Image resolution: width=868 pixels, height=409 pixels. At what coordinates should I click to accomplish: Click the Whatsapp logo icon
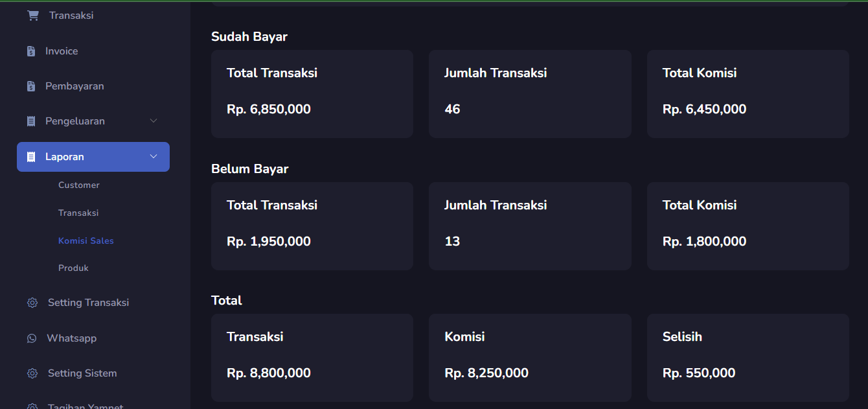click(32, 338)
